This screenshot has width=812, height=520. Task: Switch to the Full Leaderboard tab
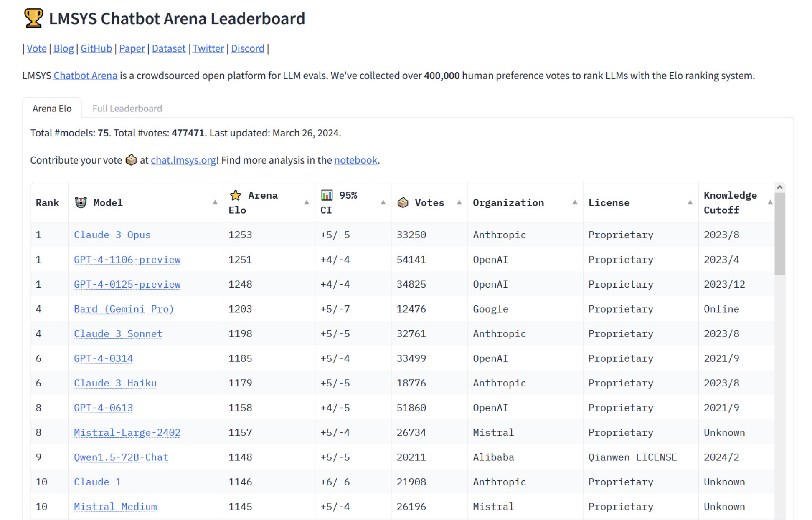tap(127, 109)
